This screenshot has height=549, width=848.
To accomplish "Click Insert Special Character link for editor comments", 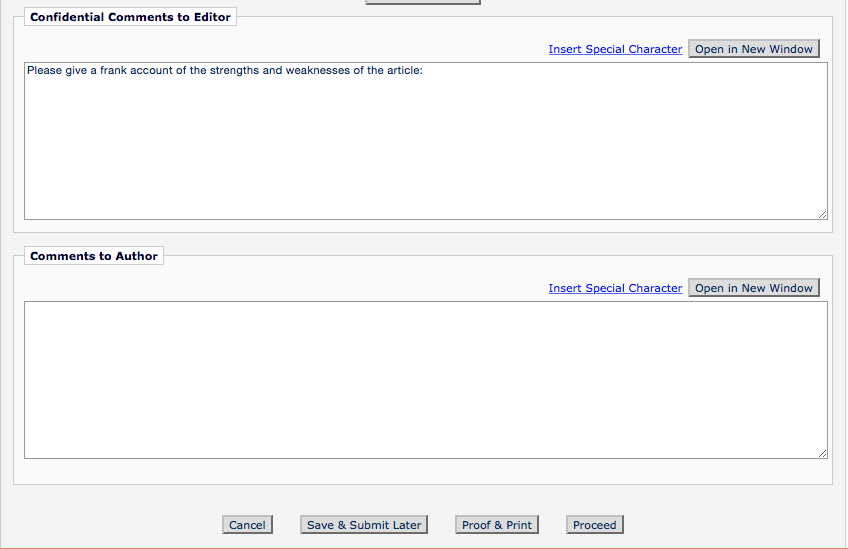I will point(615,49).
